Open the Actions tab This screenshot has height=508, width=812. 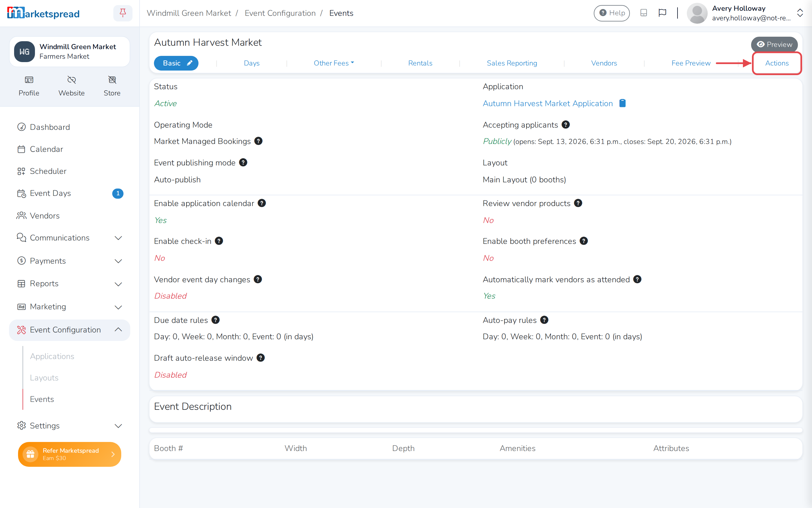[x=777, y=63]
